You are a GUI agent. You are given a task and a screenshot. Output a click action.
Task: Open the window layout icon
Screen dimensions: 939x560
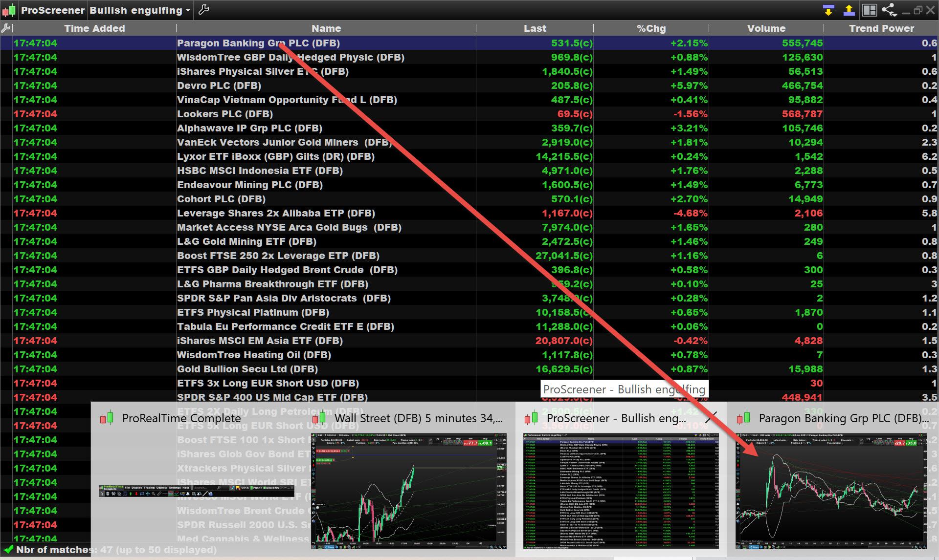coord(869,10)
